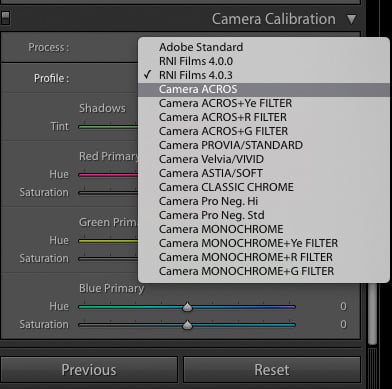Open the Camera Calibration panel header
The image size is (392, 389).
point(274,19)
